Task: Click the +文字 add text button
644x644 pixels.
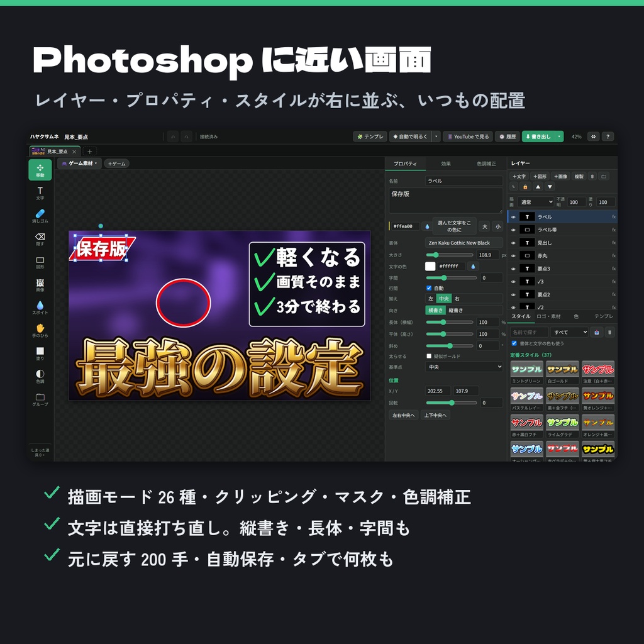Action: coord(519,176)
